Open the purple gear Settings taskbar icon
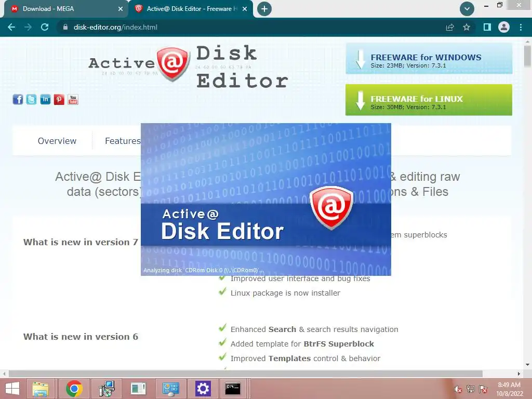The height and width of the screenshot is (399, 532). coord(203,389)
